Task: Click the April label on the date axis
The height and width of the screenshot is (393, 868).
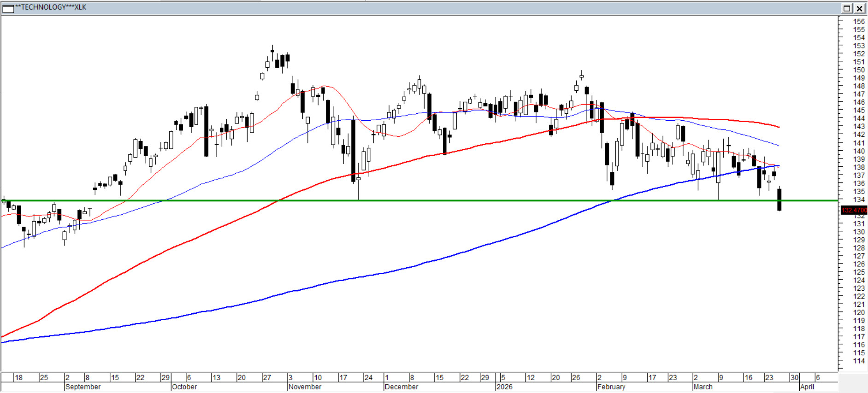Action: 807,387
